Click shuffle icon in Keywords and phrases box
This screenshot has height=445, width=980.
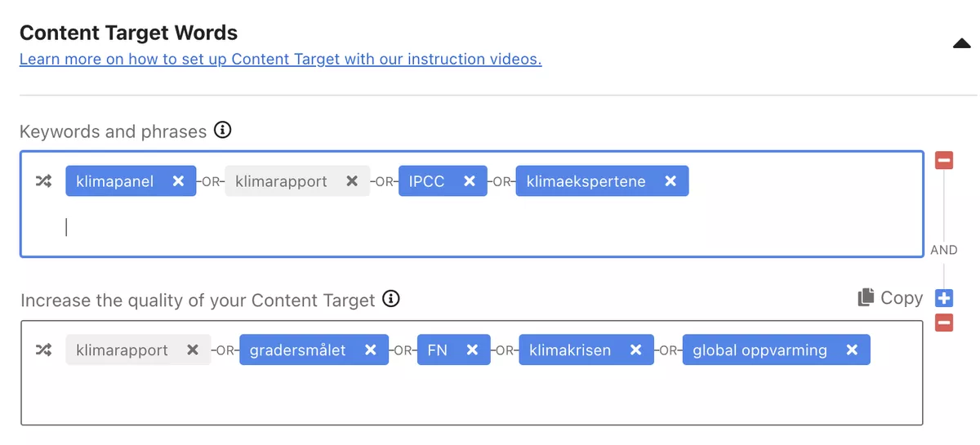pyautogui.click(x=43, y=181)
